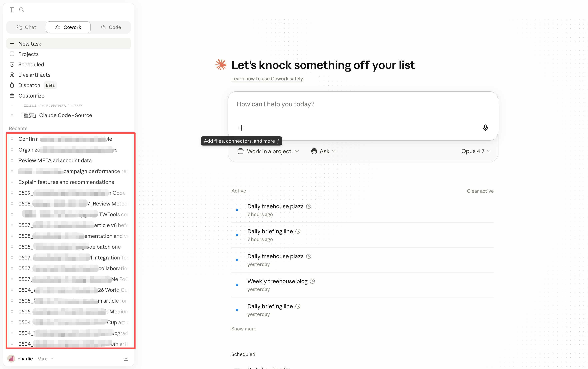Open 0505 task ending batch one
This screenshot has width=588, height=369.
[69, 247]
